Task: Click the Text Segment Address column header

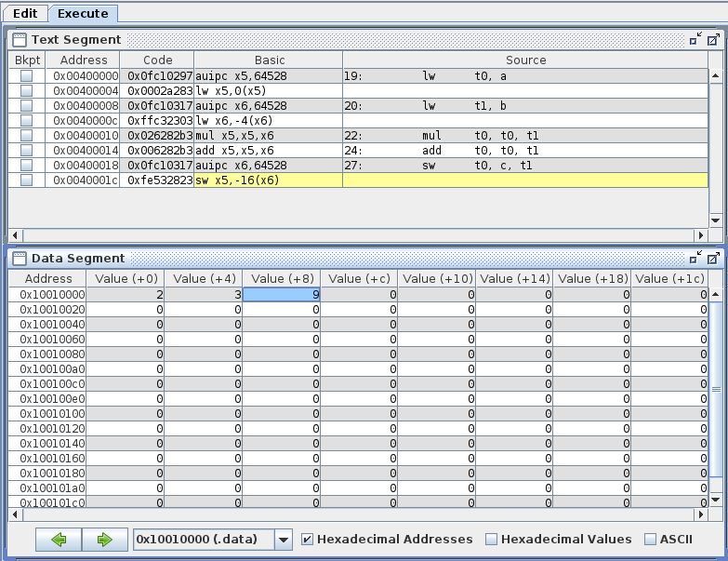Action: pyautogui.click(x=83, y=60)
